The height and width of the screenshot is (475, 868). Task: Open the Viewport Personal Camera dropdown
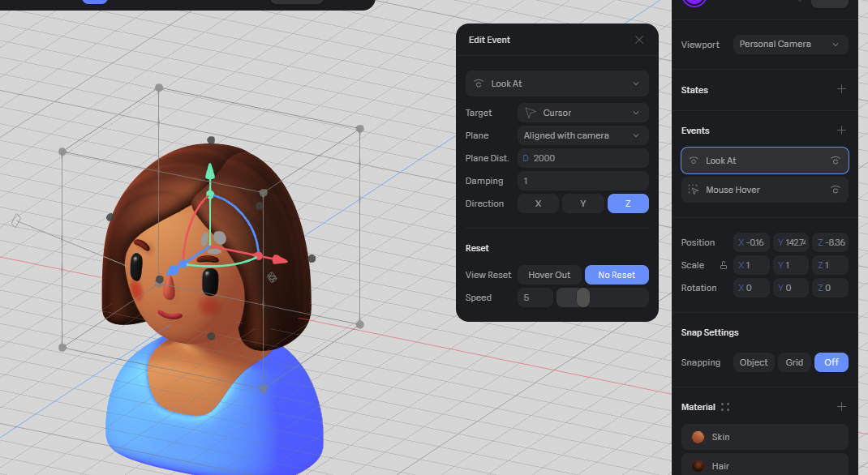790,45
